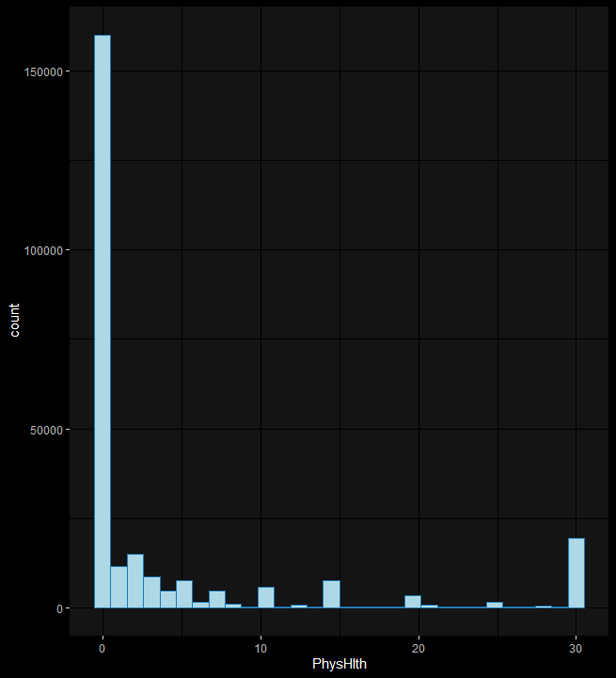Click the tallest histogram bar at PhysHlth 0

[103, 322]
